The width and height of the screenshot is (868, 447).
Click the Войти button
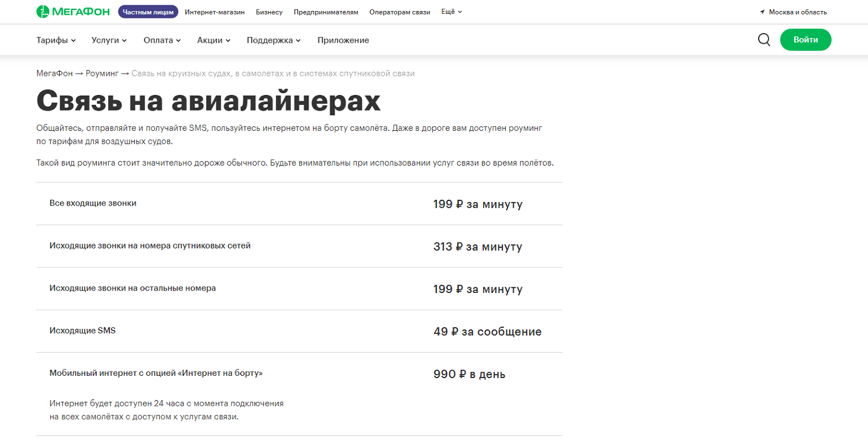pyautogui.click(x=806, y=40)
